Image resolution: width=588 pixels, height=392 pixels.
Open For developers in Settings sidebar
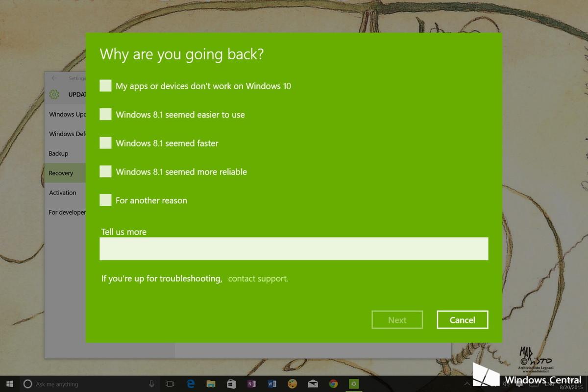click(x=67, y=212)
